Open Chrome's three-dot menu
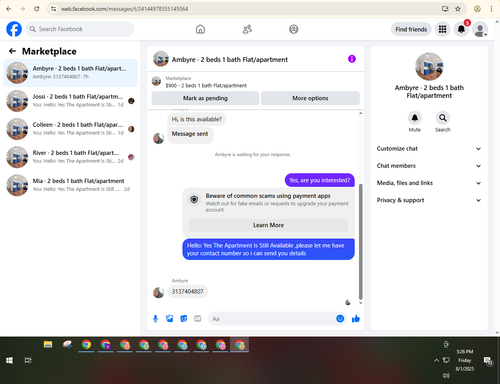The image size is (500, 384). (x=491, y=9)
